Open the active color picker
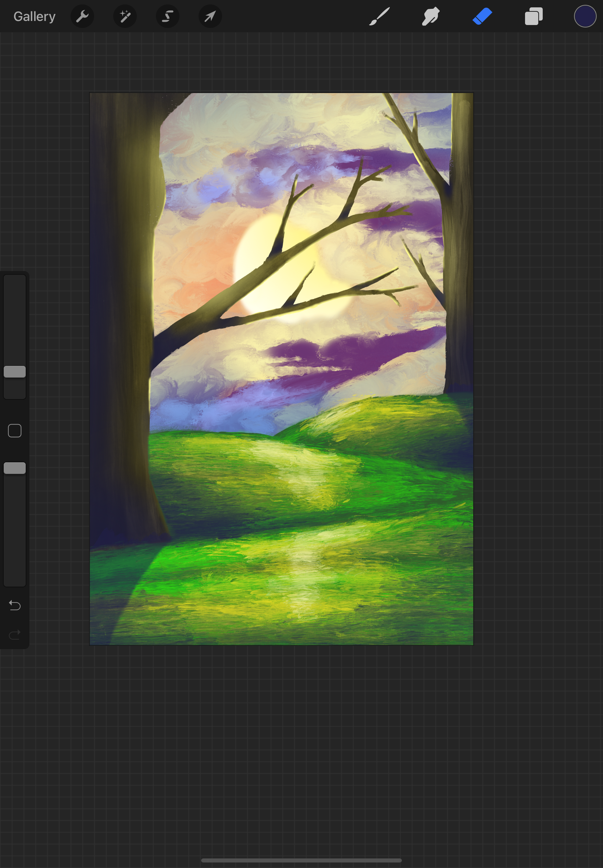 [585, 16]
